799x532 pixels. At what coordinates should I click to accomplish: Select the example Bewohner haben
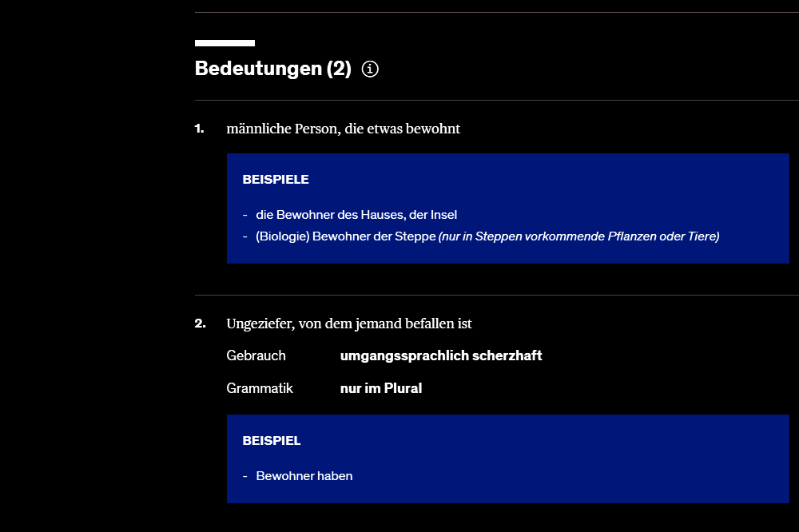click(x=304, y=476)
